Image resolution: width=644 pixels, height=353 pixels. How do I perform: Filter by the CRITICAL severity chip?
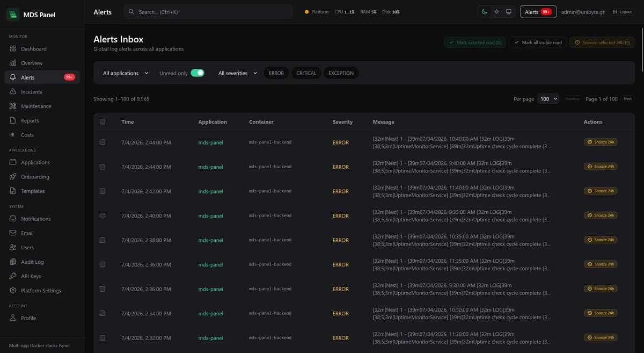306,73
